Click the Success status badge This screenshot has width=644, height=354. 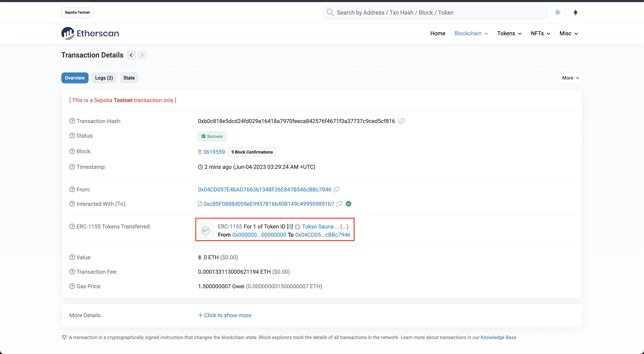point(212,136)
